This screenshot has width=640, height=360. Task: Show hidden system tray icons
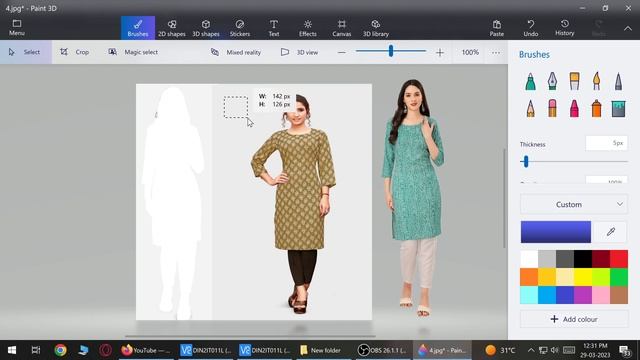pyautogui.click(x=531, y=350)
